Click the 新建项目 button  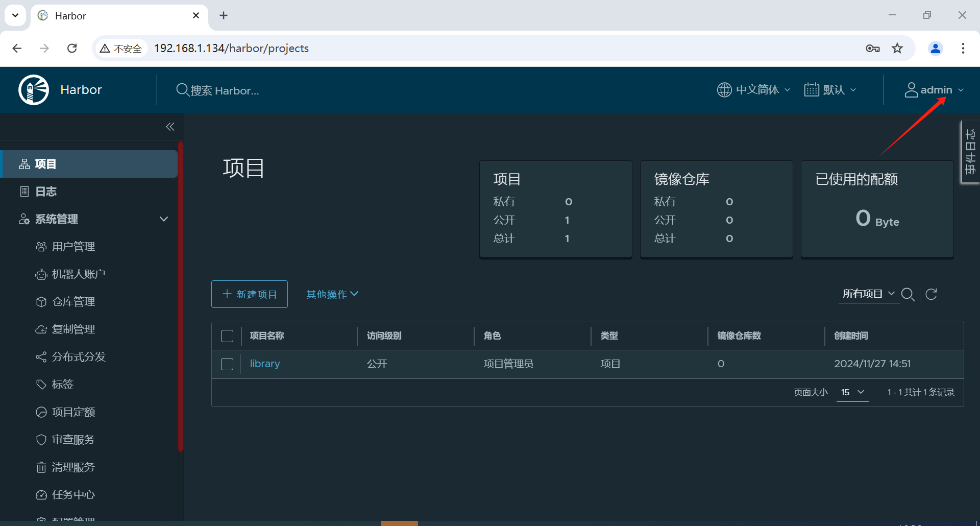[250, 294]
